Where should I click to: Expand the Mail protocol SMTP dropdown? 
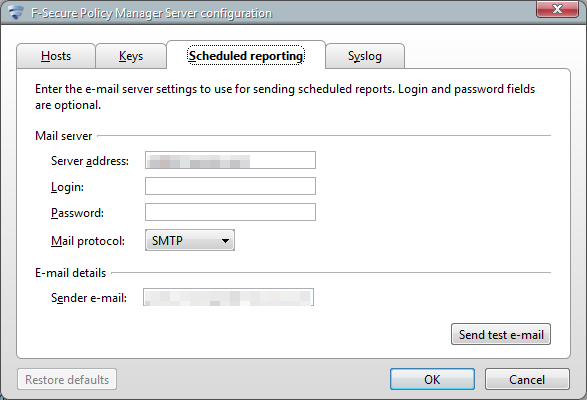[190, 240]
